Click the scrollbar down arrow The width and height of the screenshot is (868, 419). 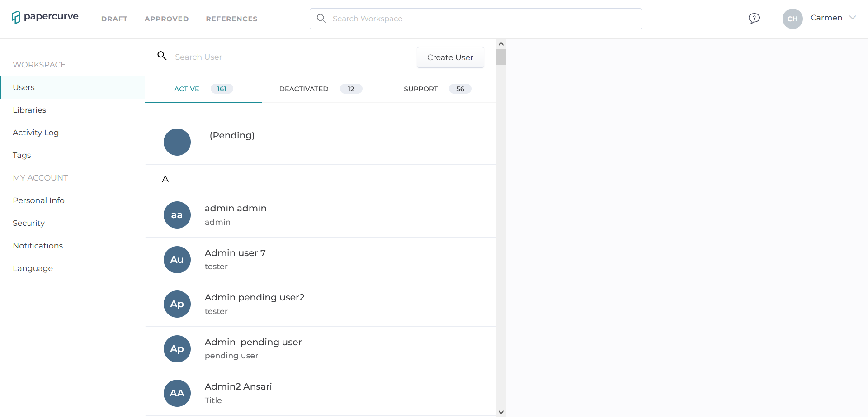pyautogui.click(x=501, y=412)
